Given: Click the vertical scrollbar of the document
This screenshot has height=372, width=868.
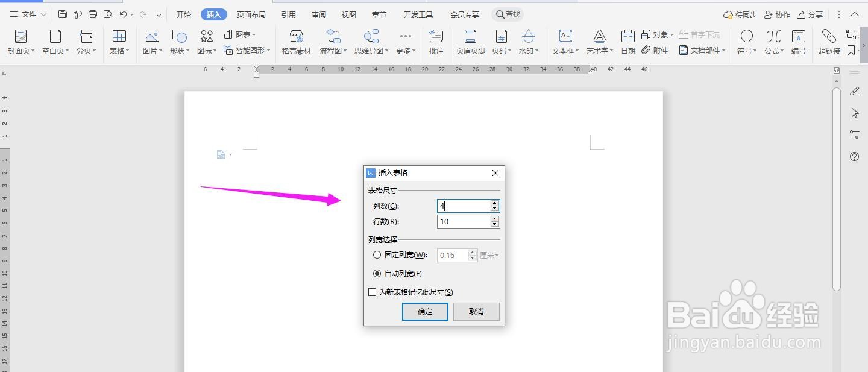Looking at the screenshot, I should pyautogui.click(x=837, y=189).
